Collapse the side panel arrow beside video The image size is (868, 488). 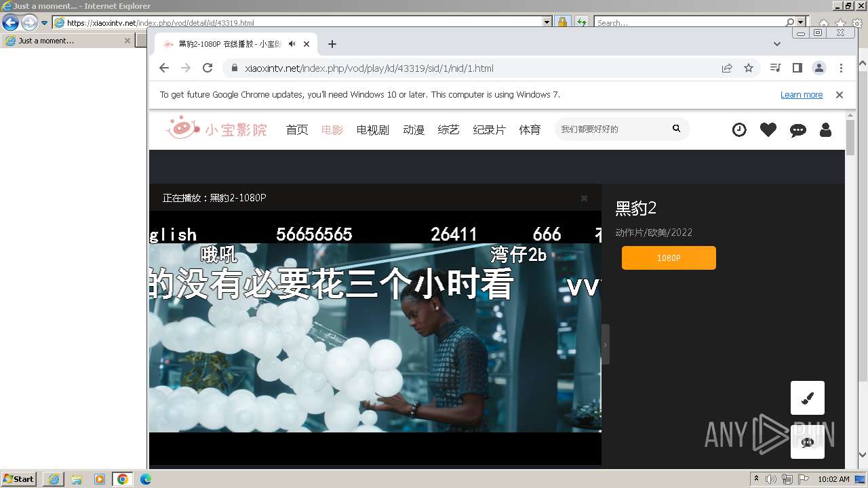(x=605, y=344)
